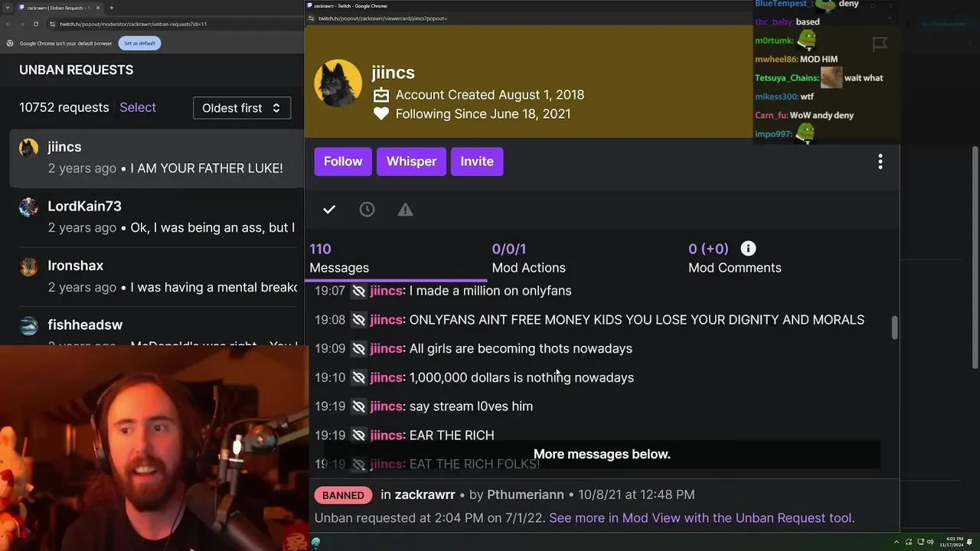Viewport: 980px width, 551px height.
Task: Click jiincs profile avatar on viewer card
Action: (338, 83)
